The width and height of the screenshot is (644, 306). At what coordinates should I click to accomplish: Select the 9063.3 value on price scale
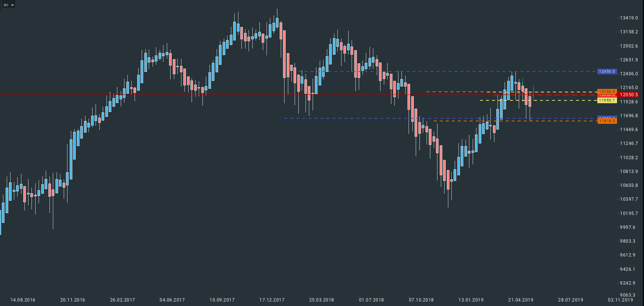628,295
